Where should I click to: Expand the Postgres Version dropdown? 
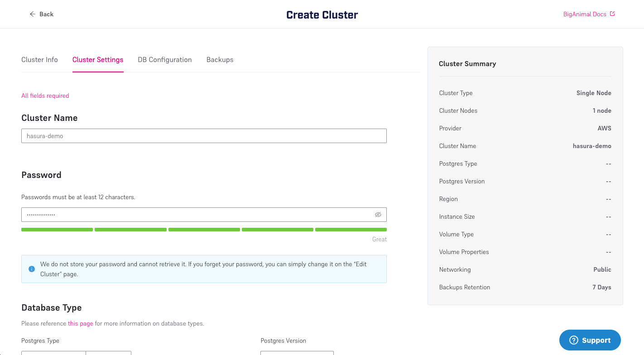[297, 353]
